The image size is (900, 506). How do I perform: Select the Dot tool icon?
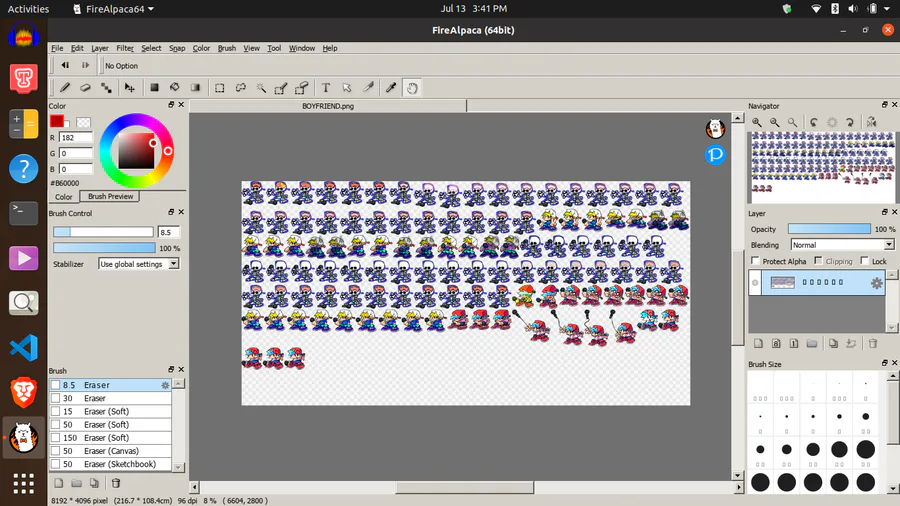[106, 88]
